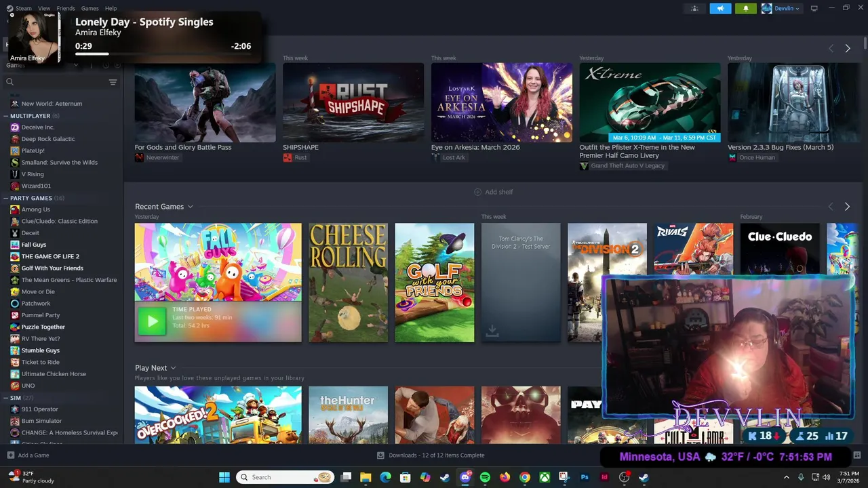The image size is (868, 488).
Task: Click Bum Simulator game icon
Action: pos(15,421)
